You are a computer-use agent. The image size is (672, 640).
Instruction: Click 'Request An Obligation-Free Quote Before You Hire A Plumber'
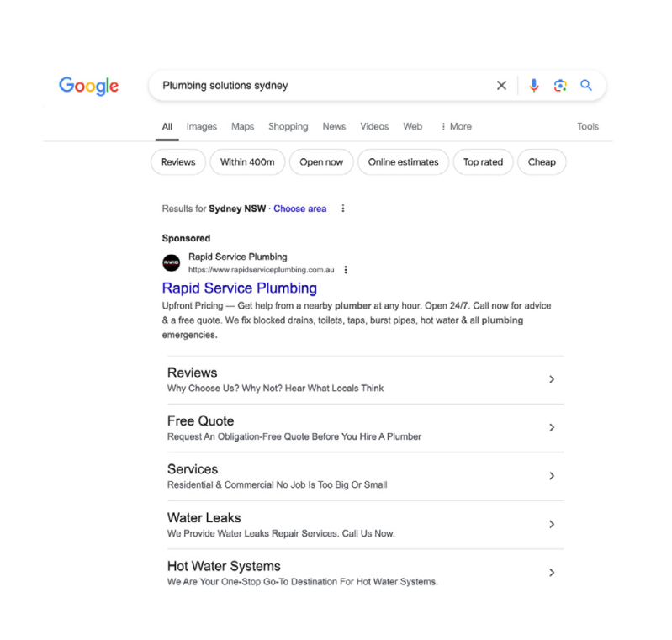(x=294, y=436)
